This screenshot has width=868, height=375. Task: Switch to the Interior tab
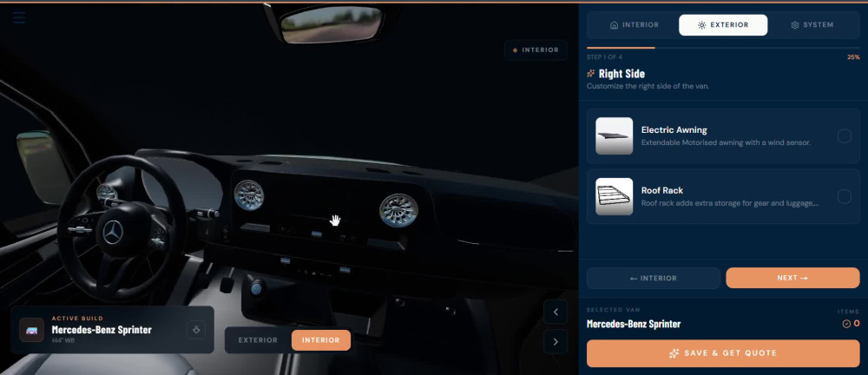(634, 25)
